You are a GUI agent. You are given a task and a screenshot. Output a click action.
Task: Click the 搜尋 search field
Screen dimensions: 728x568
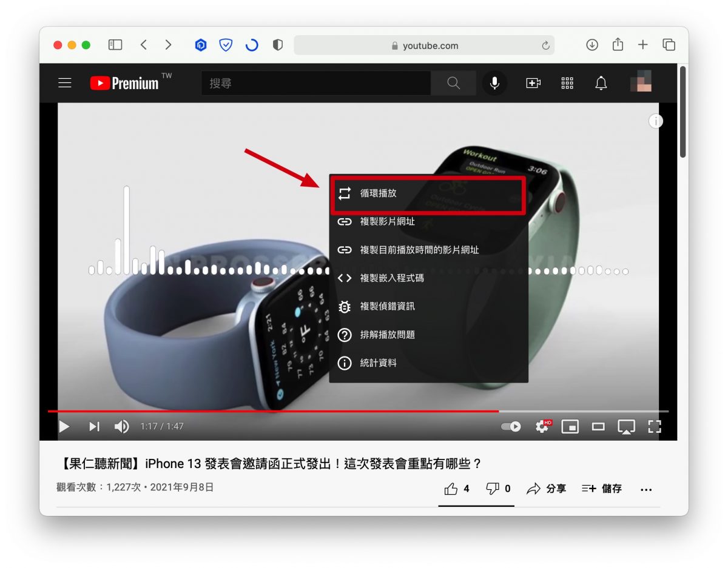tap(316, 83)
